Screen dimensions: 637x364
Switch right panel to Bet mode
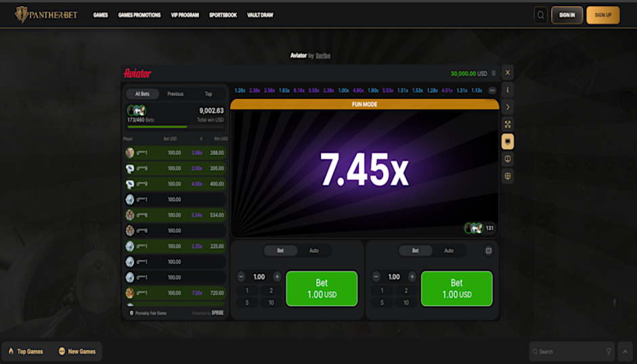click(415, 250)
